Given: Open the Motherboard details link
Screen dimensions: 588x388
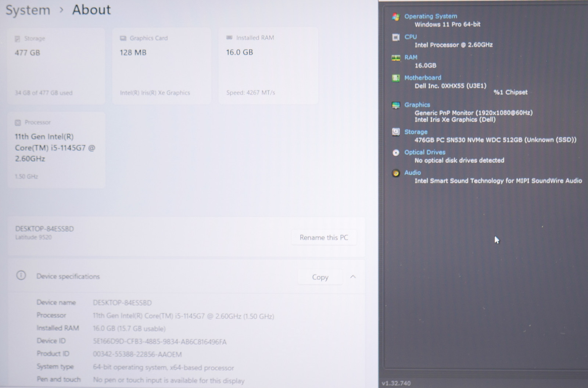Looking at the screenshot, I should 423,78.
